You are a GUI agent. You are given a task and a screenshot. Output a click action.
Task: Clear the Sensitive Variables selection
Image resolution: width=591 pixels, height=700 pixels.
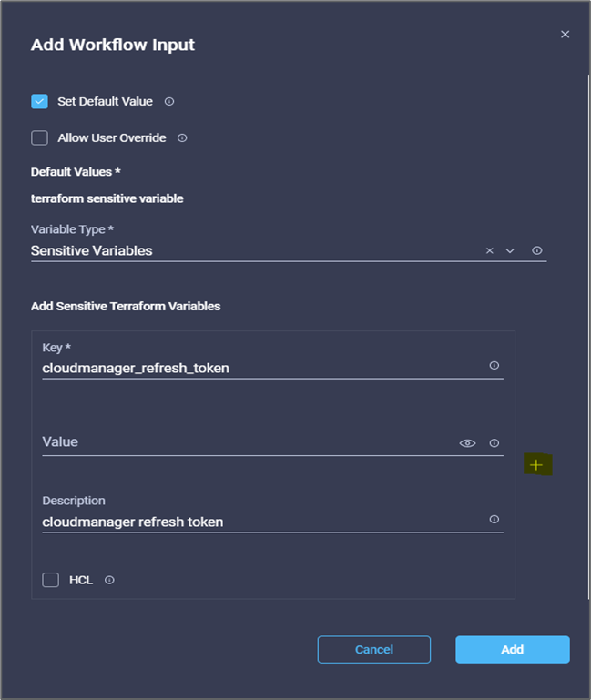click(x=489, y=250)
